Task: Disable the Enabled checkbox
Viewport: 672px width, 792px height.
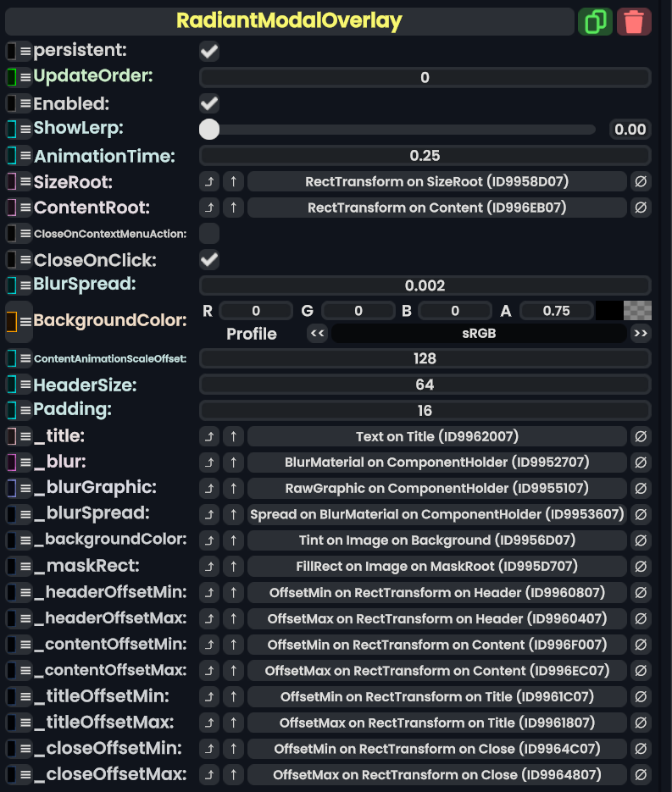Action: tap(209, 103)
